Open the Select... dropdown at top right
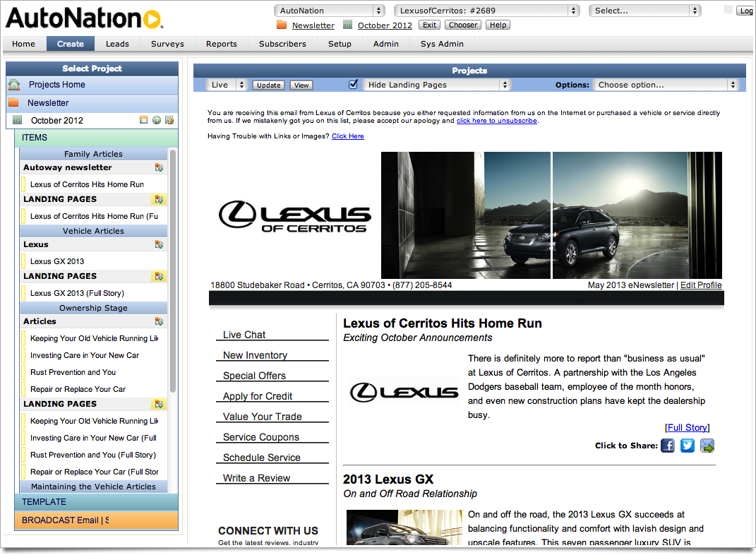This screenshot has width=756, height=555. [x=644, y=11]
